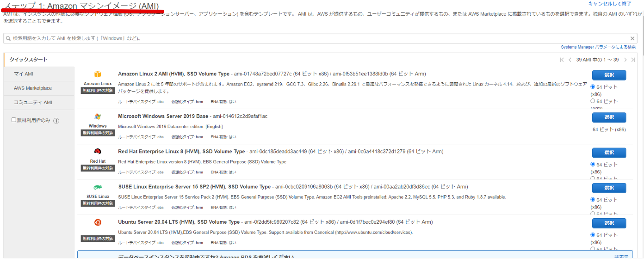This screenshot has height=264, width=644.
Task: Click the 64 ビット (x86) label in Windows row
Action: pyautogui.click(x=609, y=129)
